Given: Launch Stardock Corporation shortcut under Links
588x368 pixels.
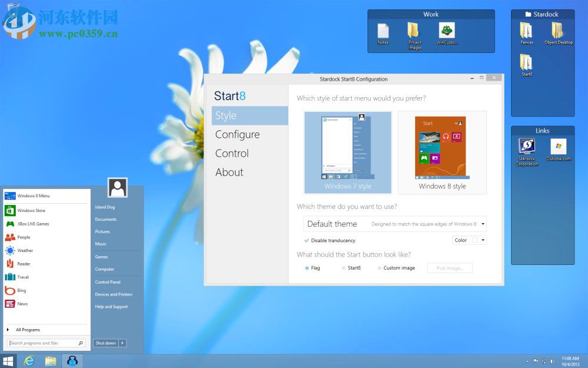Looking at the screenshot, I should click(526, 147).
